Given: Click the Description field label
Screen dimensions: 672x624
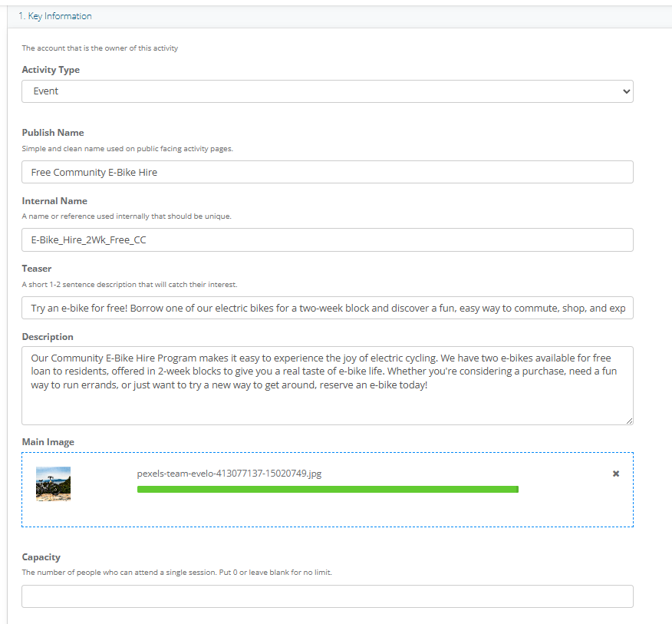Looking at the screenshot, I should click(48, 337).
